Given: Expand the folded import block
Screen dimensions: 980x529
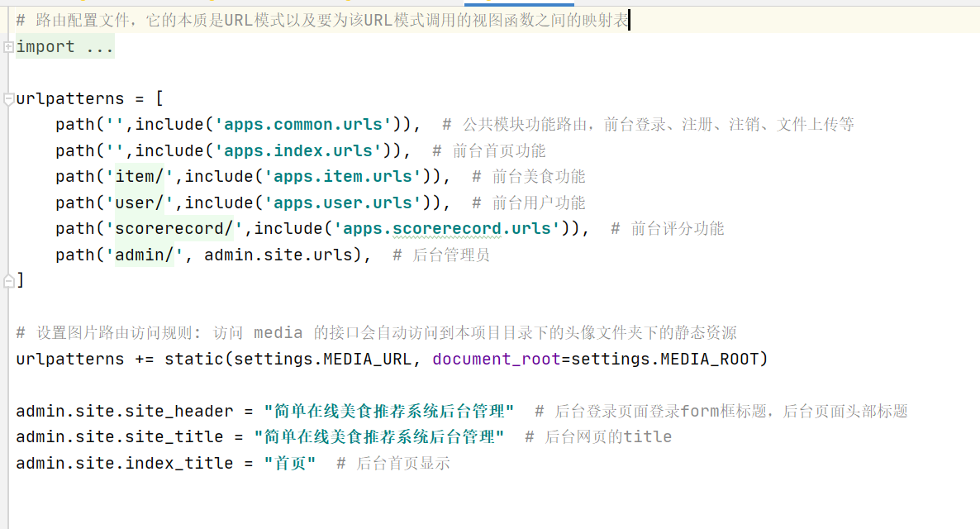Looking at the screenshot, I should [x=8, y=47].
